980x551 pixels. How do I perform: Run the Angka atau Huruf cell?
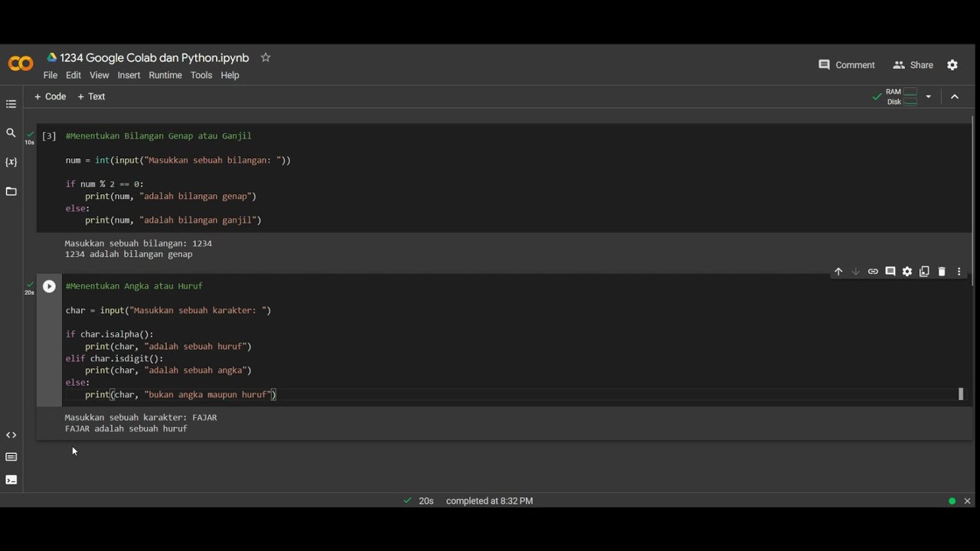(x=49, y=286)
